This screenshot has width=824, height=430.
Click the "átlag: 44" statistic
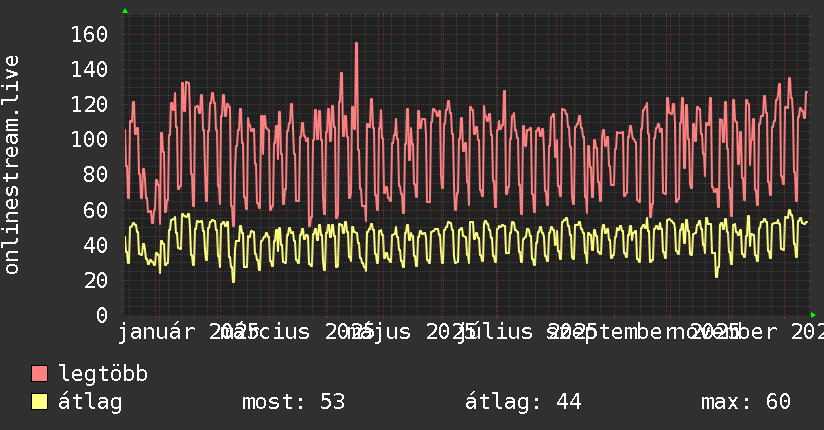(x=523, y=402)
